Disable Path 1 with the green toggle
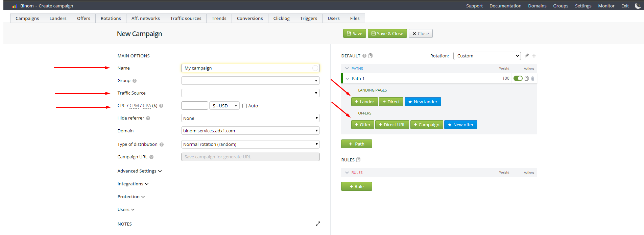 pos(518,78)
